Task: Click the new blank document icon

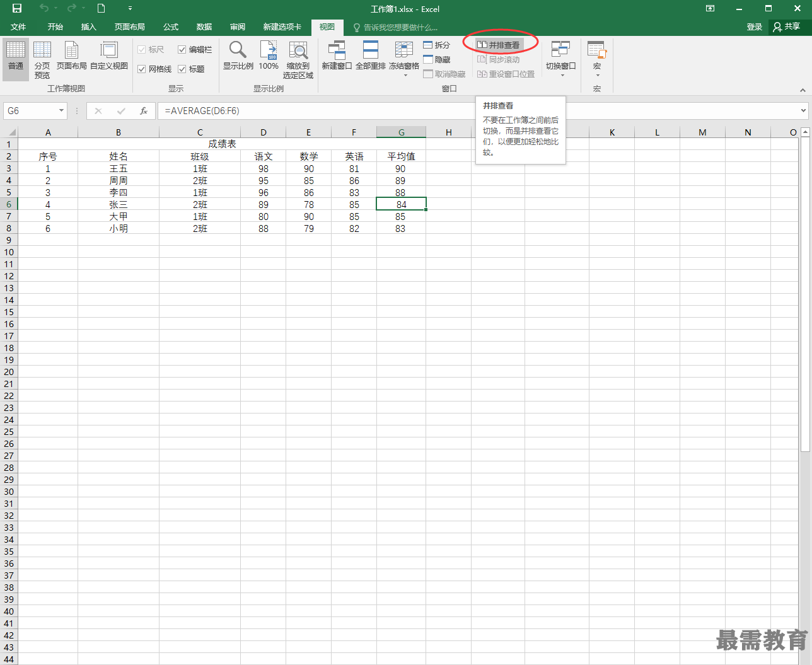Action: tap(101, 8)
